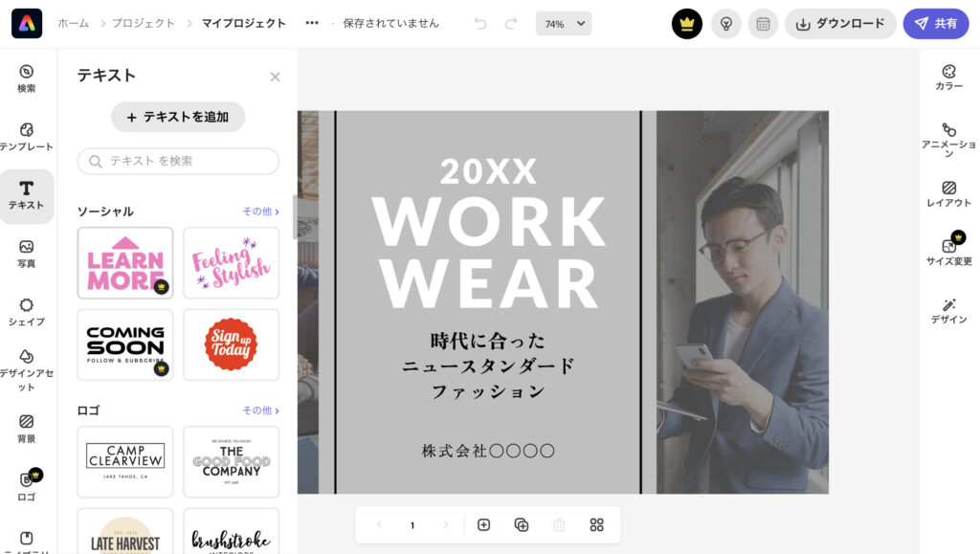Select the CAMP CLEARVIEW logo template
This screenshot has height=554, width=980.
[x=125, y=462]
